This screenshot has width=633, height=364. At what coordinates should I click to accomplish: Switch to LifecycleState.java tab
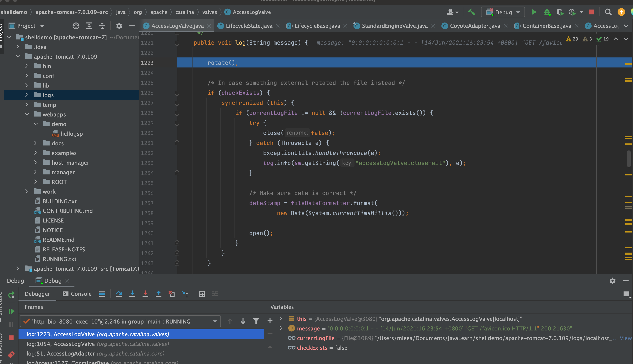pyautogui.click(x=249, y=26)
